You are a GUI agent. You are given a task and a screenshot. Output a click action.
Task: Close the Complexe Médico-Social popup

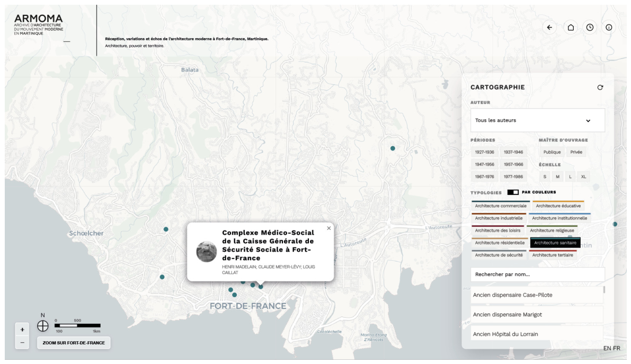click(329, 228)
